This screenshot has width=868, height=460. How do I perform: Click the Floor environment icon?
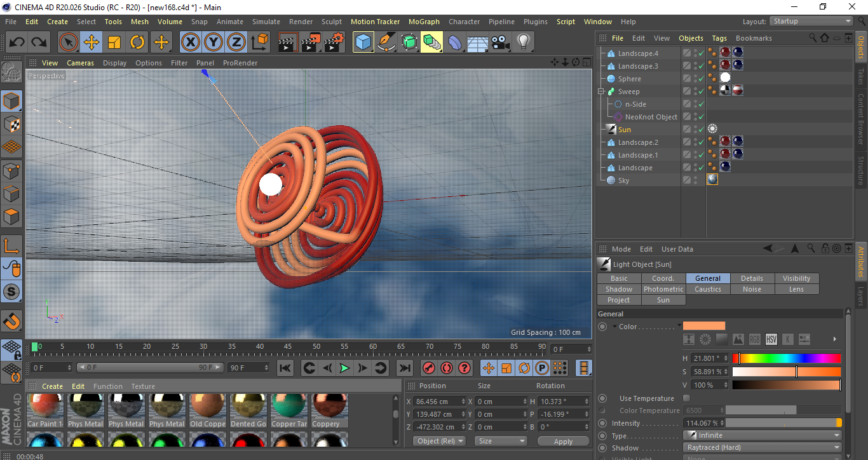(477, 43)
